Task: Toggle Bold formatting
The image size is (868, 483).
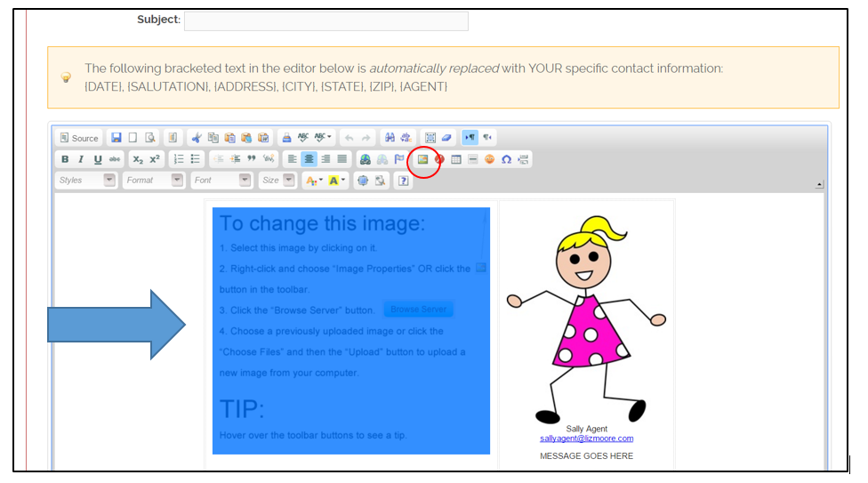Action: [x=65, y=159]
